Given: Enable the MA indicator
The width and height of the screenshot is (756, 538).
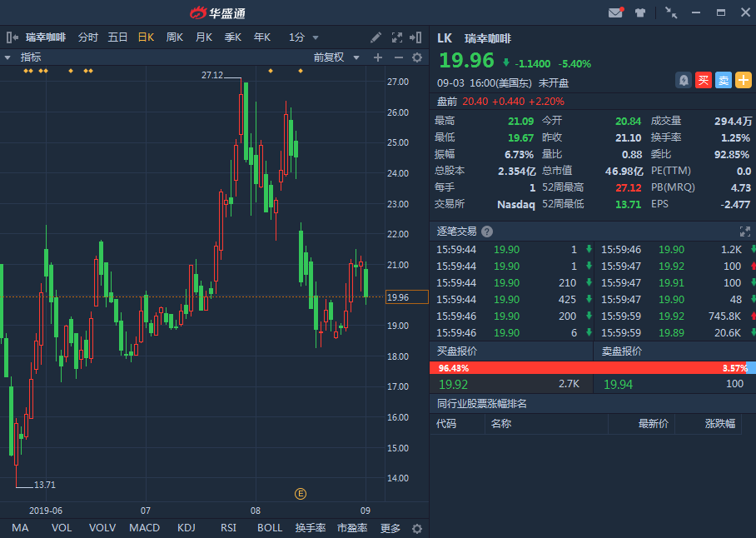Looking at the screenshot, I should point(20,528).
